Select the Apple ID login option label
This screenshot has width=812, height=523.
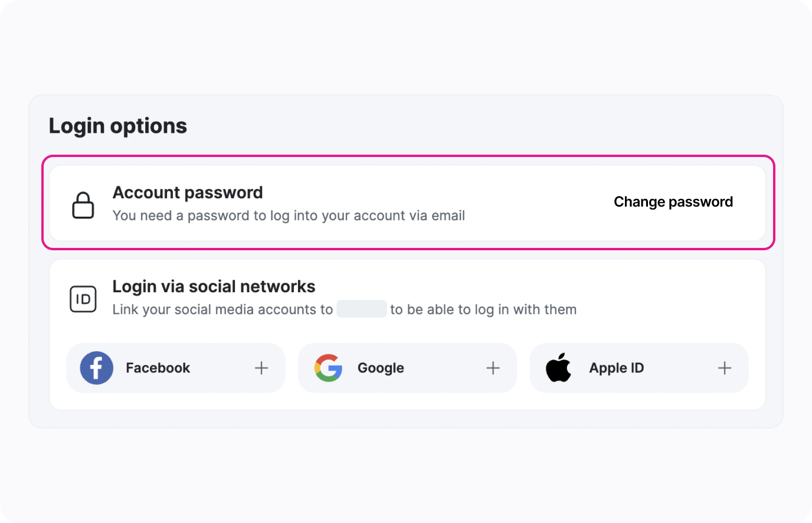click(x=616, y=368)
